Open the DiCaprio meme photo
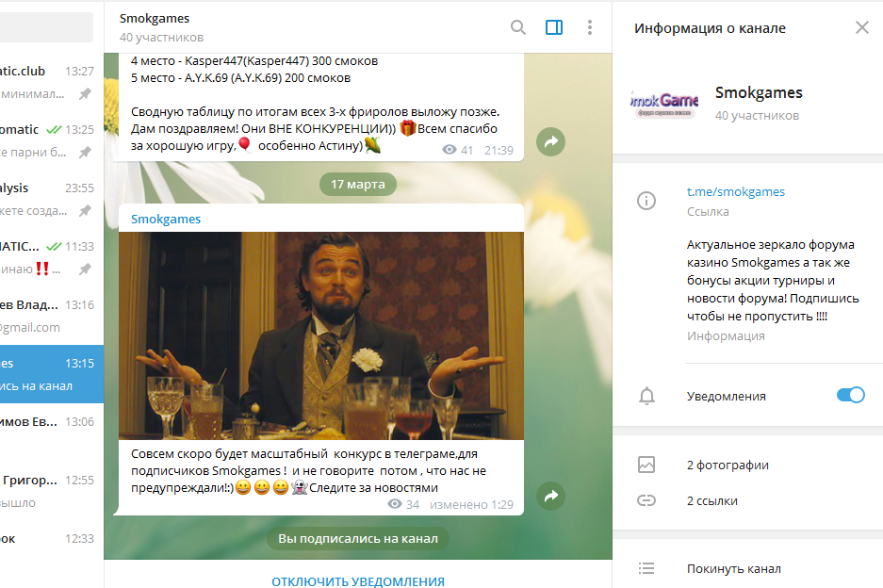 [x=321, y=335]
